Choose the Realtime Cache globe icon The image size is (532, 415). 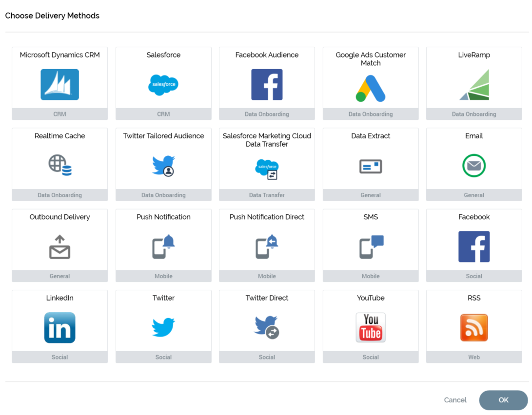coord(59,165)
